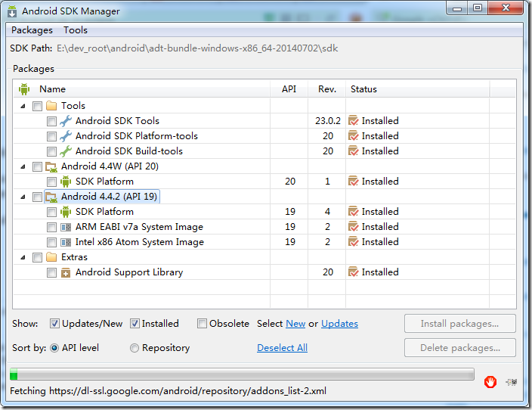Enable the Obsolete checkbox

202,324
